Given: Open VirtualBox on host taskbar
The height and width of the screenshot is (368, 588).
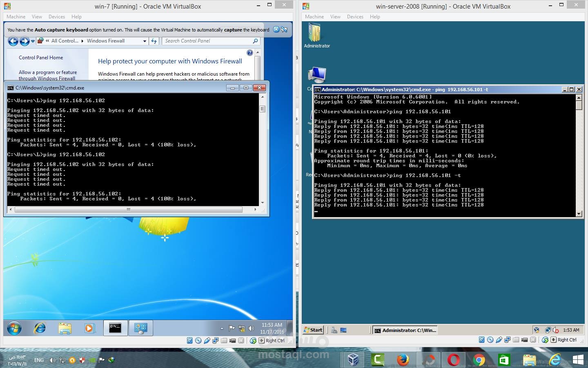Looking at the screenshot, I should [353, 360].
